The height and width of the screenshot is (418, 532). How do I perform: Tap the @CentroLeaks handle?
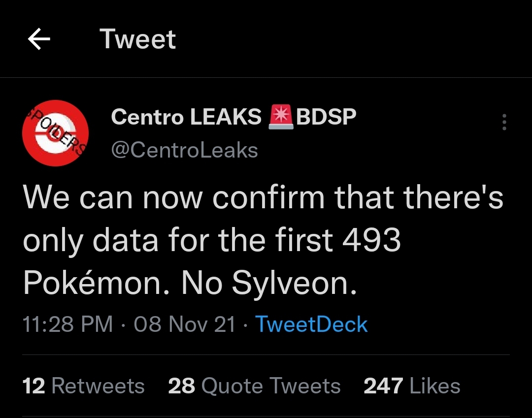pos(184,150)
